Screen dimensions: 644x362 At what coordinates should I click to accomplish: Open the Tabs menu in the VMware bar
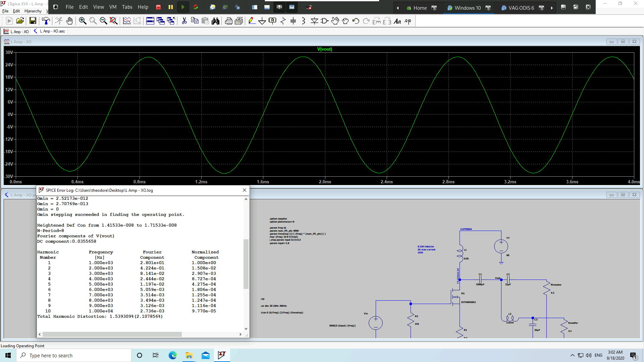click(127, 7)
